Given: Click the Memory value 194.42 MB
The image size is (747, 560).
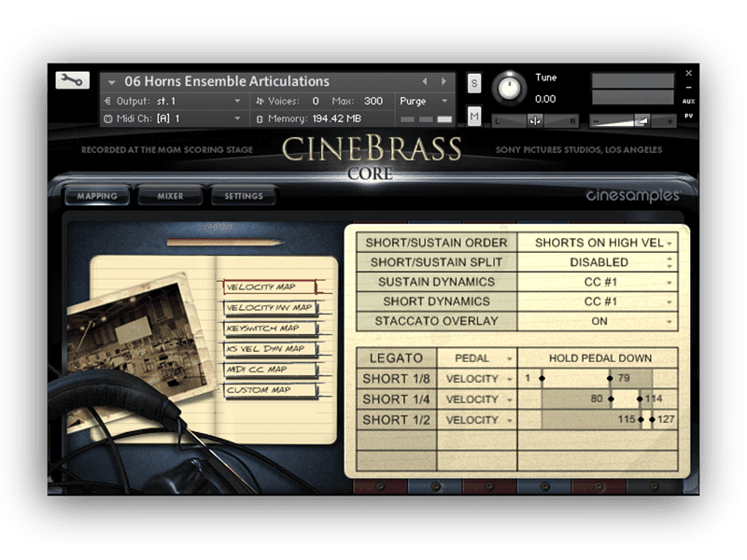Looking at the screenshot, I should point(337,119).
